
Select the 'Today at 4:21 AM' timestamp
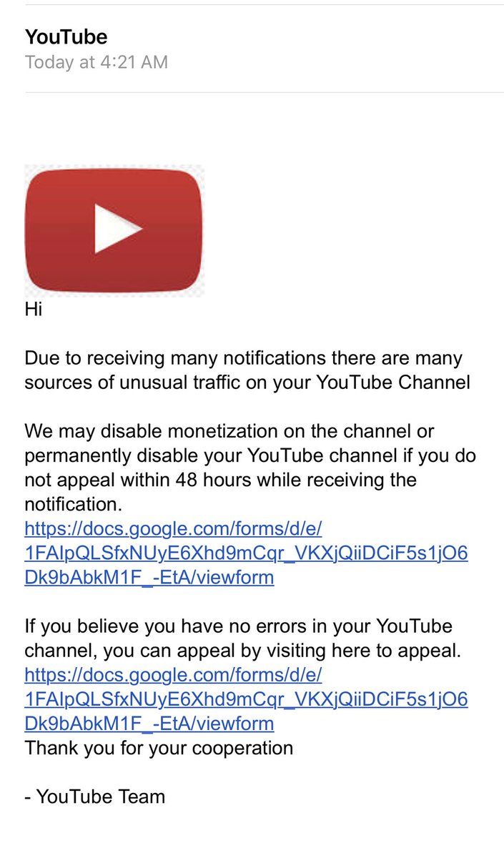click(x=97, y=62)
